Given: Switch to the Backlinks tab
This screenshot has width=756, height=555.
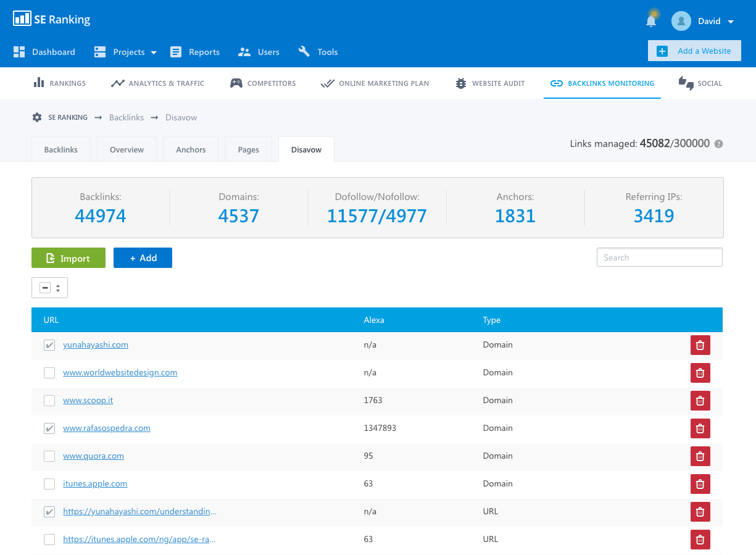Looking at the screenshot, I should click(61, 149).
